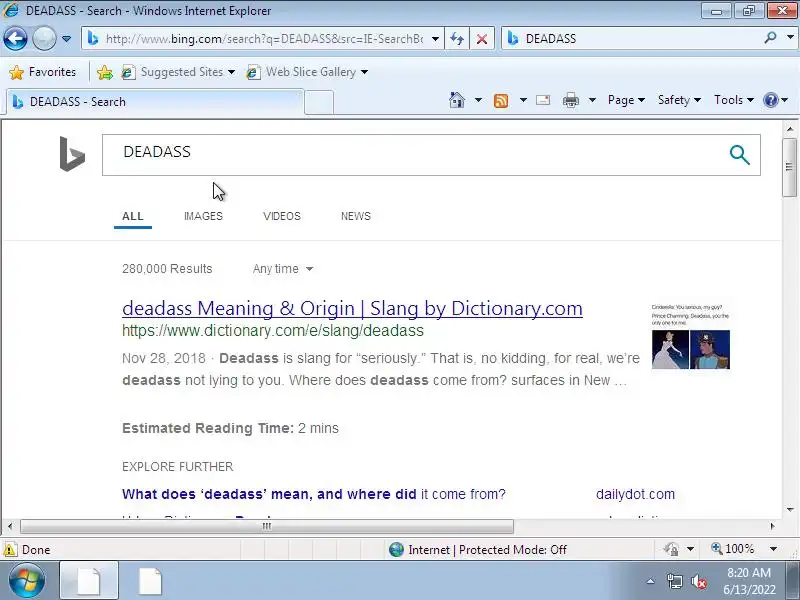Screen dimensions: 800x600
Task: Click the muted volume tray icon
Action: (x=698, y=581)
